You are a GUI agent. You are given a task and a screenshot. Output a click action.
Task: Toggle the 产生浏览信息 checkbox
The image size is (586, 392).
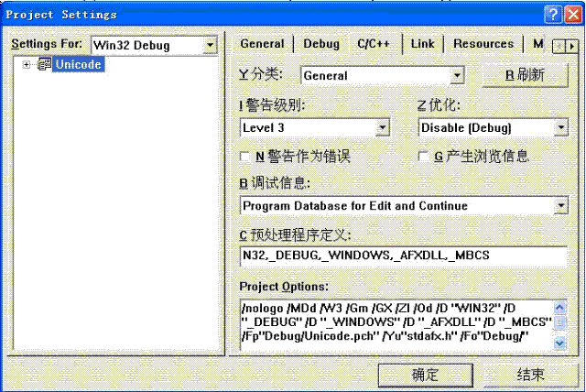(x=424, y=157)
